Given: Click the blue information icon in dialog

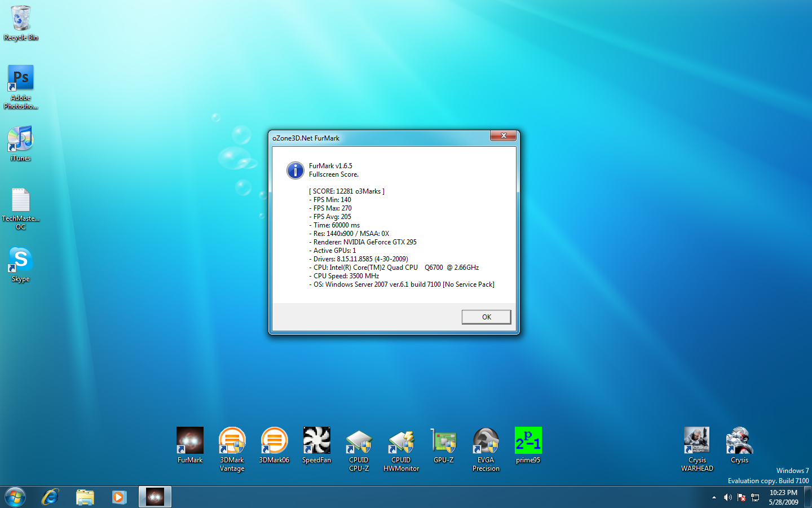Looking at the screenshot, I should (295, 170).
